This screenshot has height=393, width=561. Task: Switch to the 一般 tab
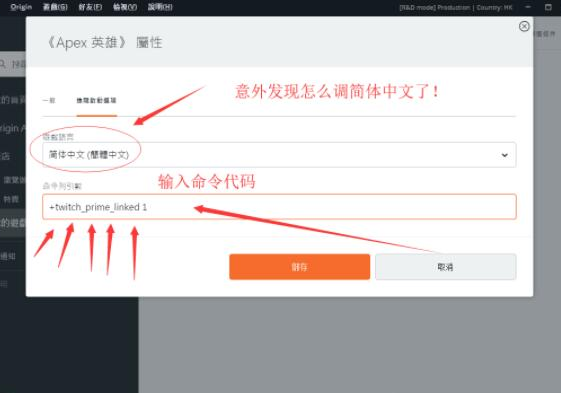[x=49, y=101]
